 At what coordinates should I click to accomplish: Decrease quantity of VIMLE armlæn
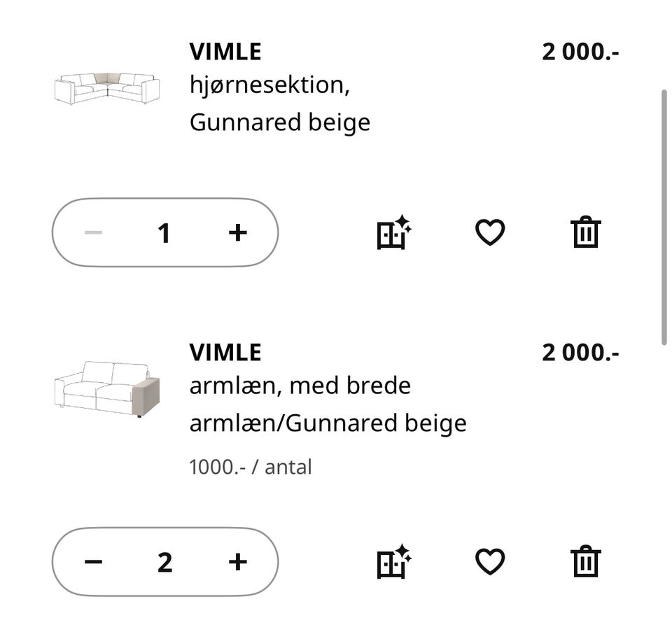click(x=92, y=561)
